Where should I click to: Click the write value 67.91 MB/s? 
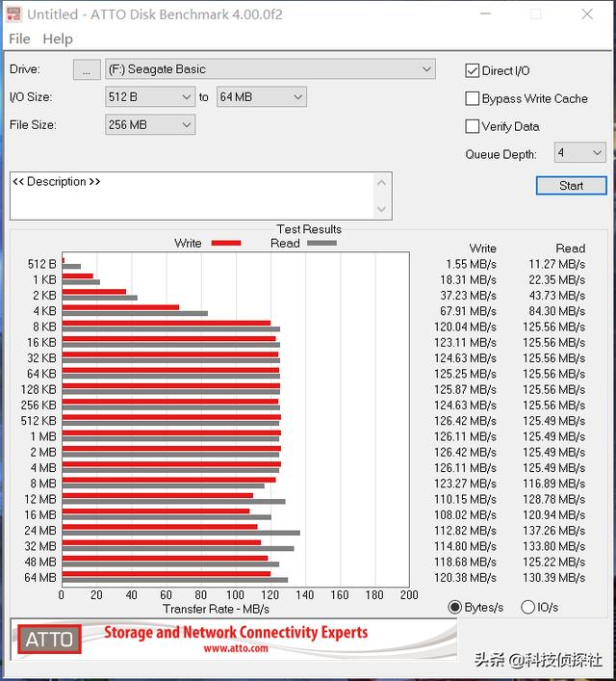[468, 311]
